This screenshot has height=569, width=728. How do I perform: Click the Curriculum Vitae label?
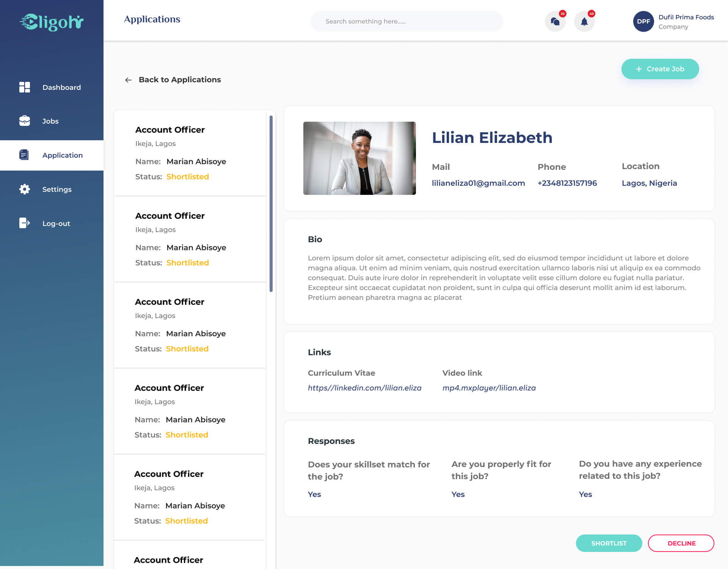pyautogui.click(x=342, y=373)
